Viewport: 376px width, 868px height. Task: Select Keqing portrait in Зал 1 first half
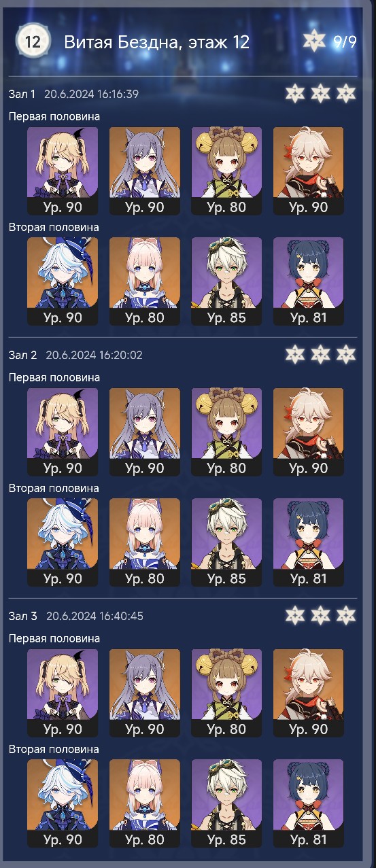click(x=145, y=171)
